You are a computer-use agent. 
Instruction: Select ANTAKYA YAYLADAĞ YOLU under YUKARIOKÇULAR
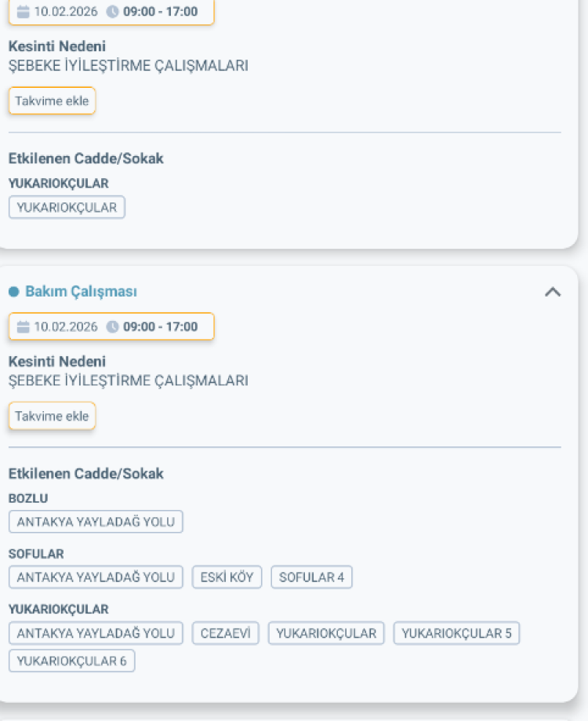[x=96, y=632]
